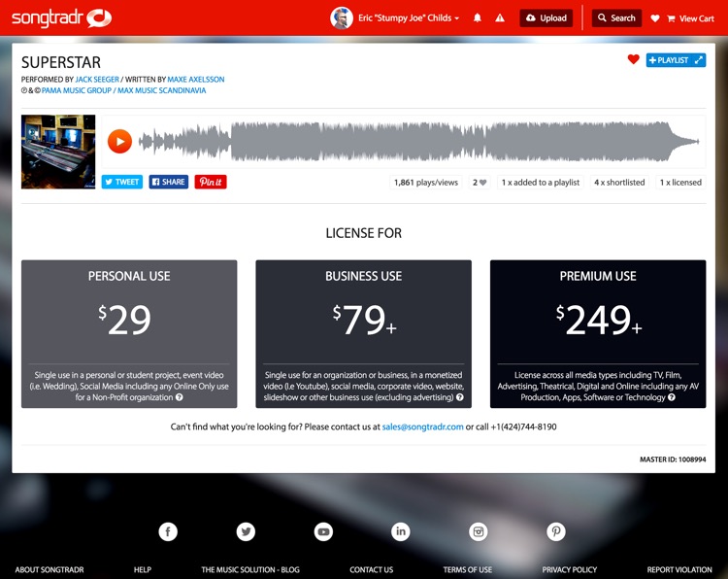Click the 1 x licensed badge
The image size is (728, 579).
(680, 183)
